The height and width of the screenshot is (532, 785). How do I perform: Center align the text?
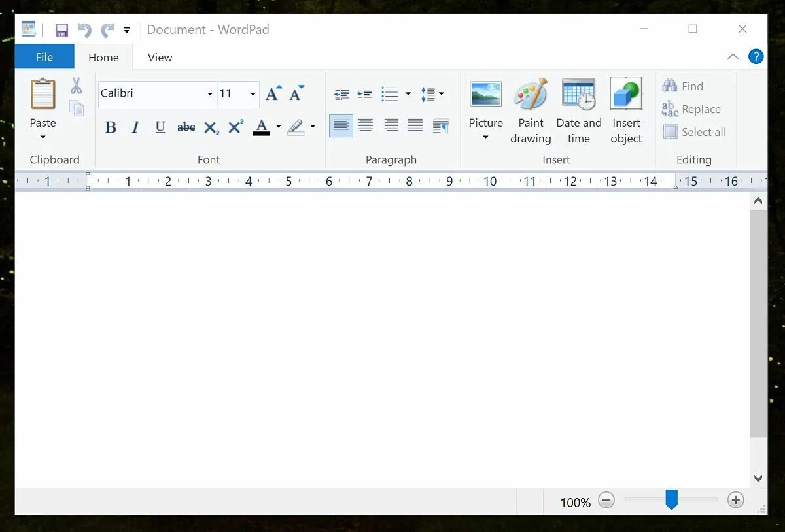pyautogui.click(x=366, y=125)
